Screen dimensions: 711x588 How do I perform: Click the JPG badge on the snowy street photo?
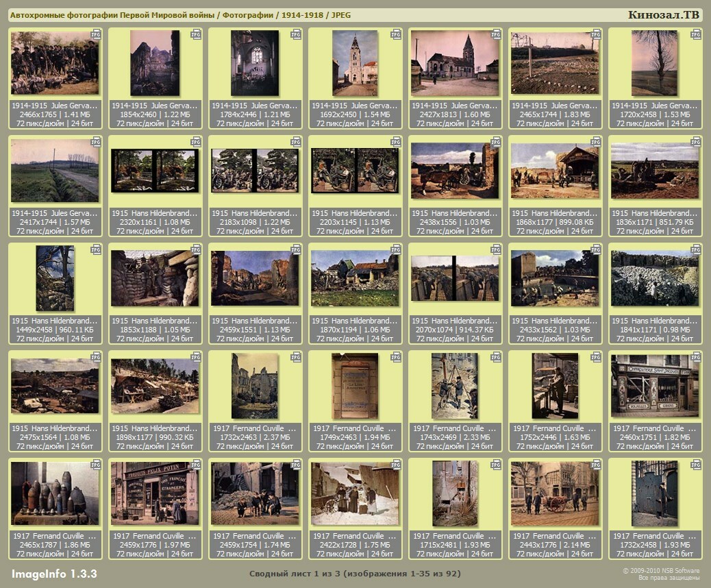[x=396, y=464]
